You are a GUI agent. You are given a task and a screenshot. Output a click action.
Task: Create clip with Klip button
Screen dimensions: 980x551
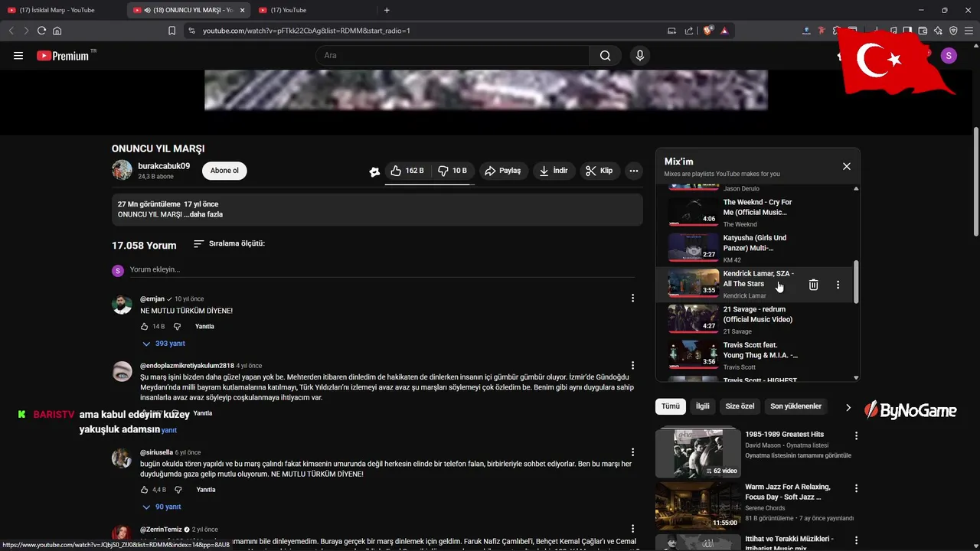coord(599,171)
